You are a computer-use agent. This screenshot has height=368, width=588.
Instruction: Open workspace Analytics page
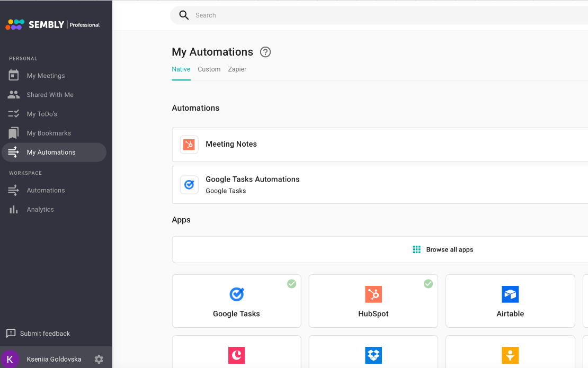point(40,209)
